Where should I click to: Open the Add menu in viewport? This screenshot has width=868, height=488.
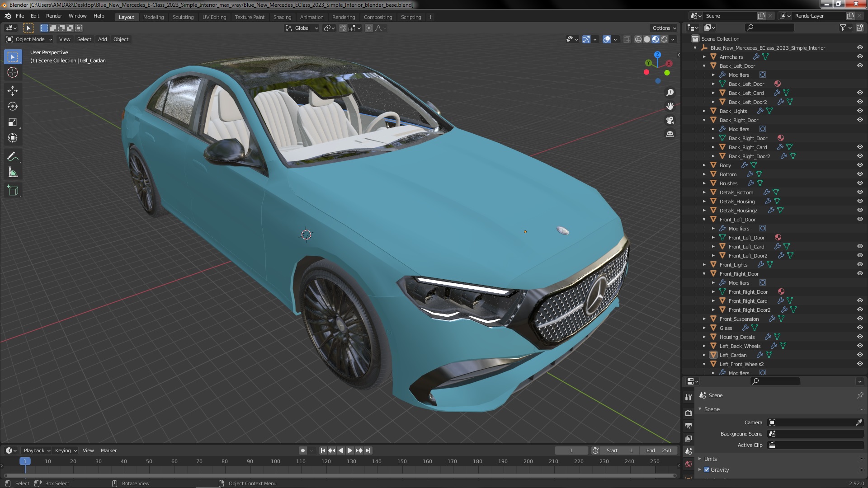click(103, 39)
